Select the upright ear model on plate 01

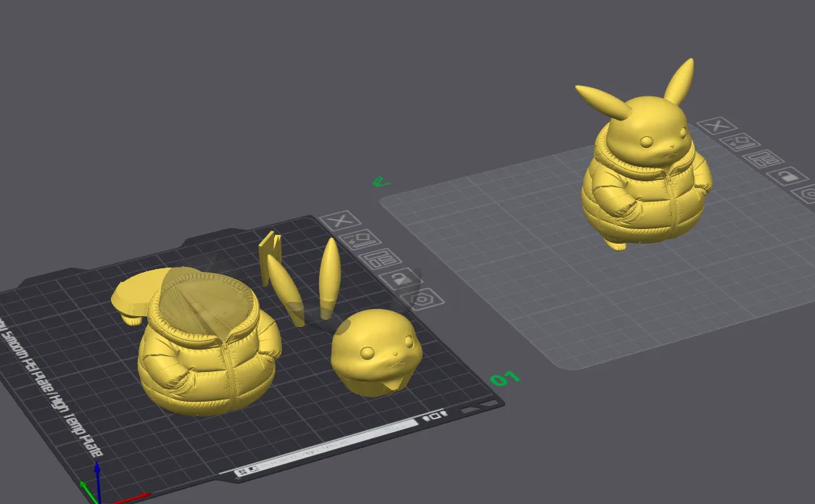[329, 278]
